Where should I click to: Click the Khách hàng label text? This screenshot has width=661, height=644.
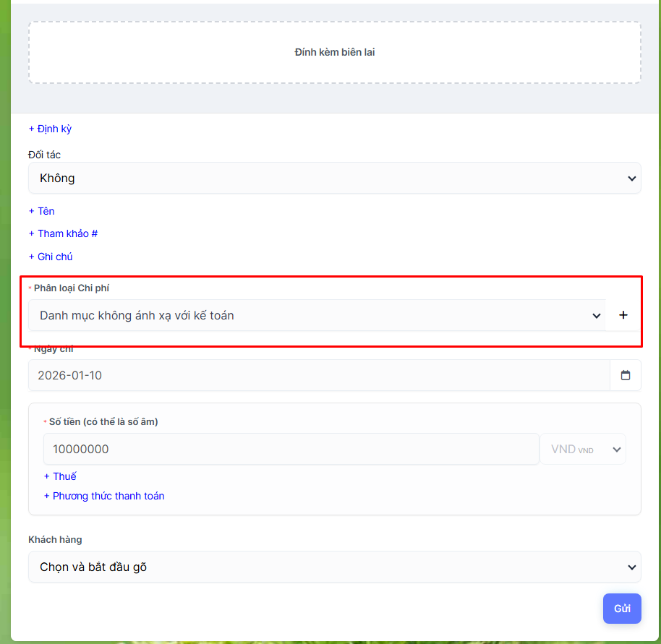55,539
